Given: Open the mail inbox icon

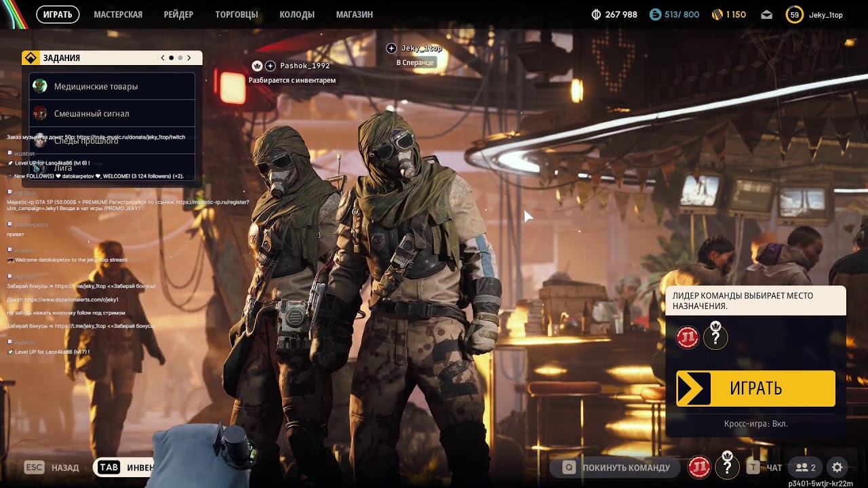Looking at the screenshot, I should click(766, 15).
